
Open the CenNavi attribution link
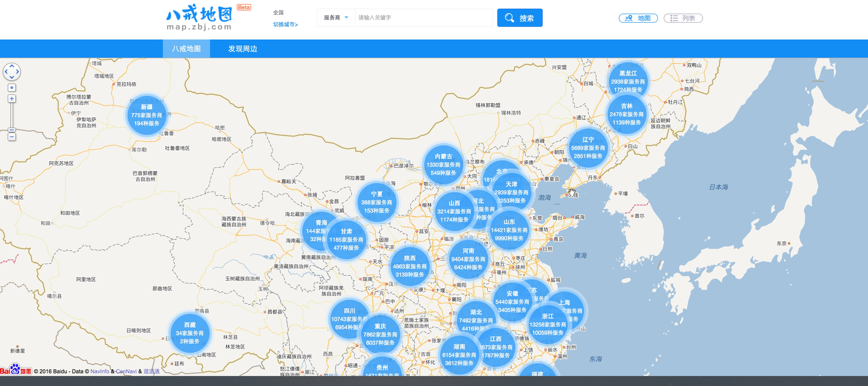pos(126,371)
